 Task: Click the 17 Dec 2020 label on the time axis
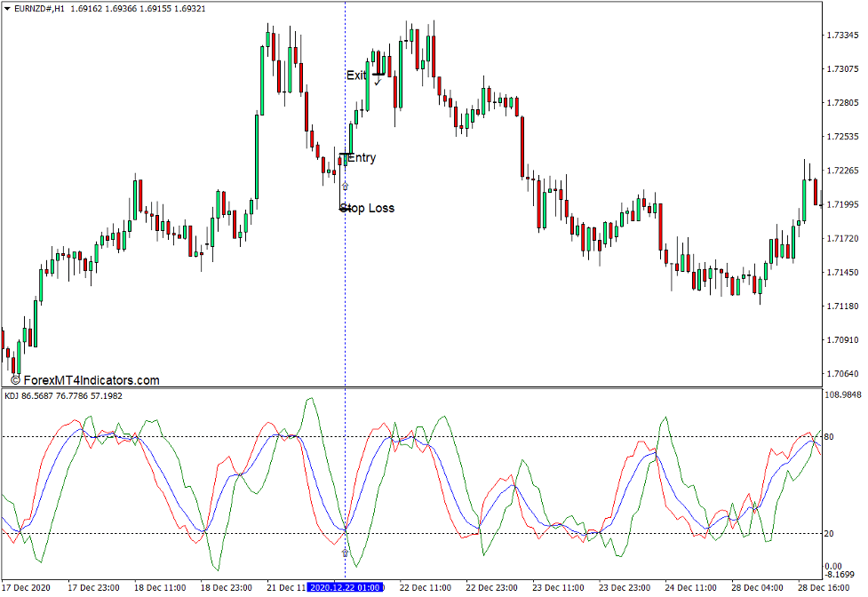click(x=25, y=586)
